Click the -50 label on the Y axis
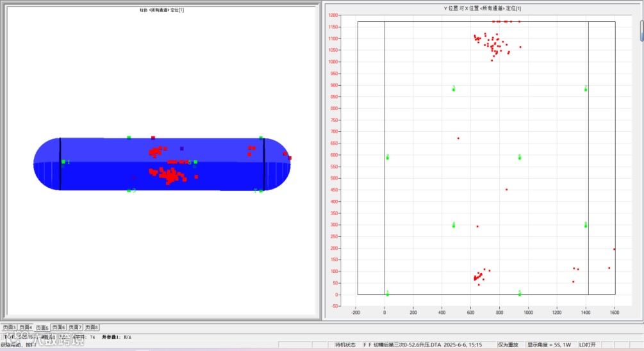The width and height of the screenshot is (644, 351). [x=334, y=306]
